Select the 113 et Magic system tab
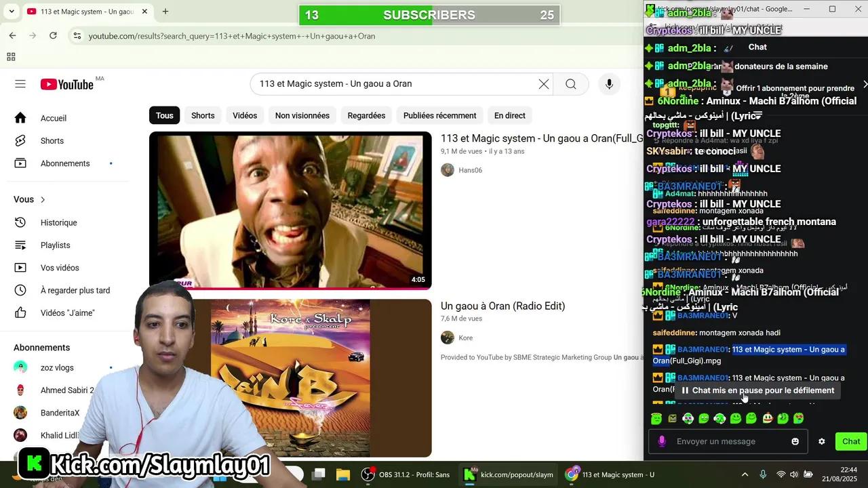The image size is (868, 488). coord(88,12)
